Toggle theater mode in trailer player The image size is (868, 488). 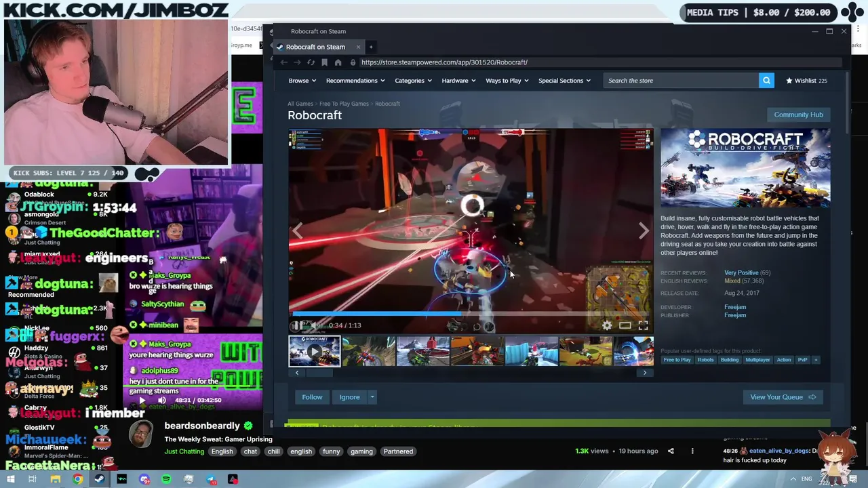(x=625, y=325)
